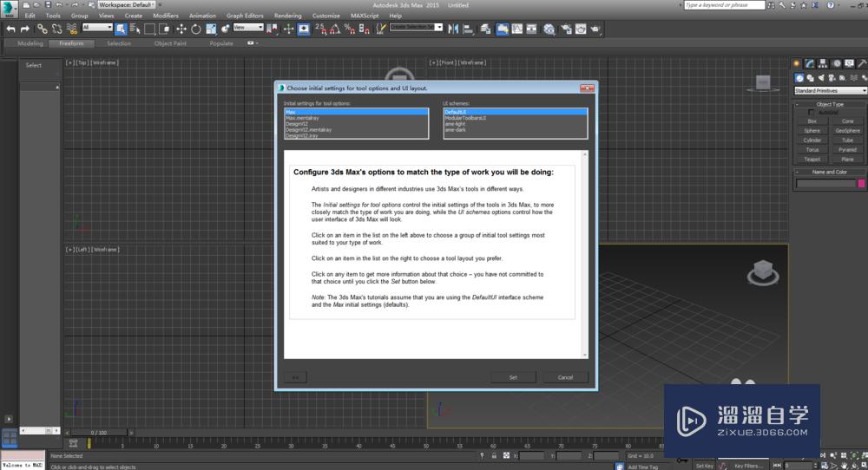Switch to the Display command panel tab
Viewport: 868px width, 470px height.
[849, 63]
